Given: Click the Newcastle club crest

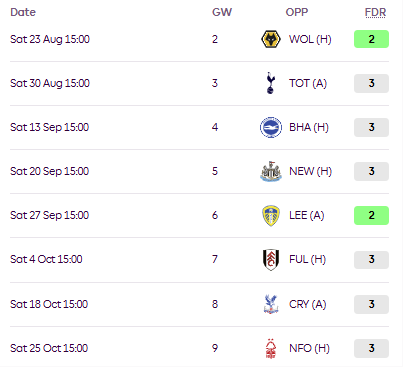Looking at the screenshot, I should 271,171.
